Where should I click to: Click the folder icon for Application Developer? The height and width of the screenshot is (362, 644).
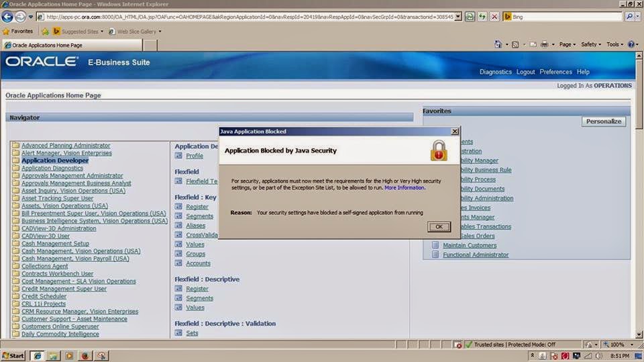[x=15, y=161]
